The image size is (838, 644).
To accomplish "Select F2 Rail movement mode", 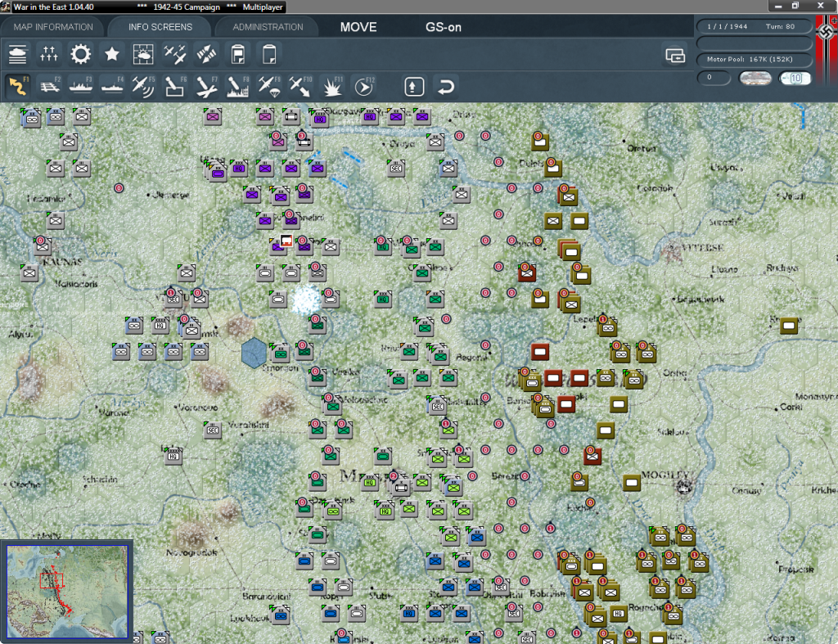I will (x=49, y=87).
